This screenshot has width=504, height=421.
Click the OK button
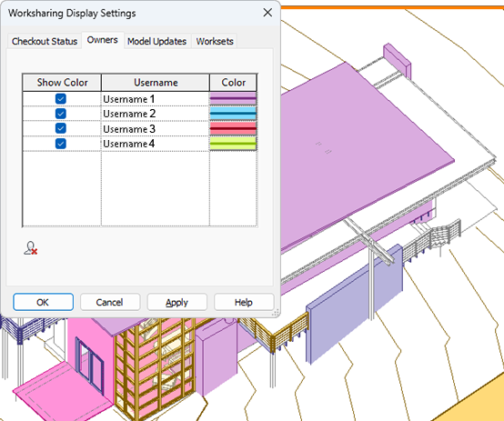coord(43,302)
